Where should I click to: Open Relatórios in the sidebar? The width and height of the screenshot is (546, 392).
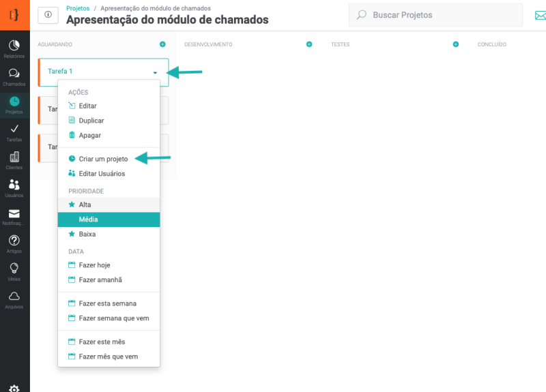(14, 48)
